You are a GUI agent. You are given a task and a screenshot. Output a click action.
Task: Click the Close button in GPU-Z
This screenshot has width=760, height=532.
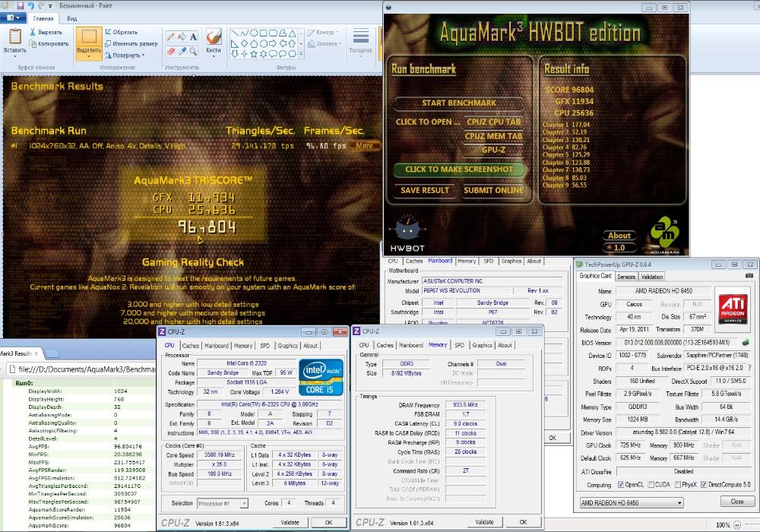click(737, 502)
